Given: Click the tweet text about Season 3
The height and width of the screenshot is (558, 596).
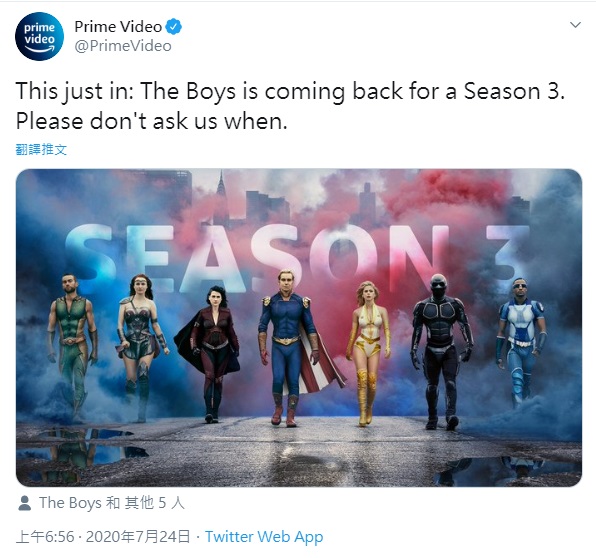Looking at the screenshot, I should [x=290, y=106].
